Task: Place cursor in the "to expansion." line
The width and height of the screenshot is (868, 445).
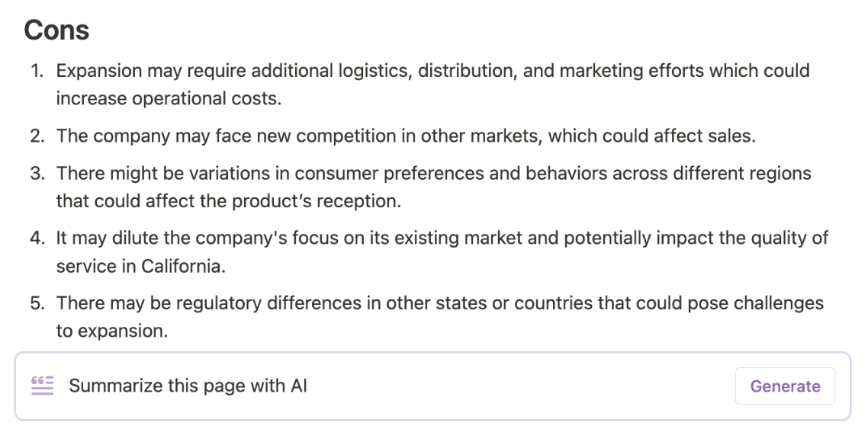Action: (111, 331)
